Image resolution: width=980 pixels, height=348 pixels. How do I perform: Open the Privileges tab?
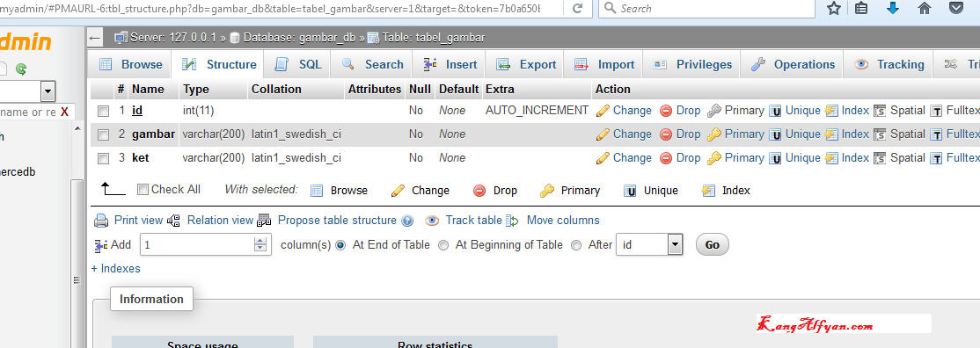(x=691, y=64)
